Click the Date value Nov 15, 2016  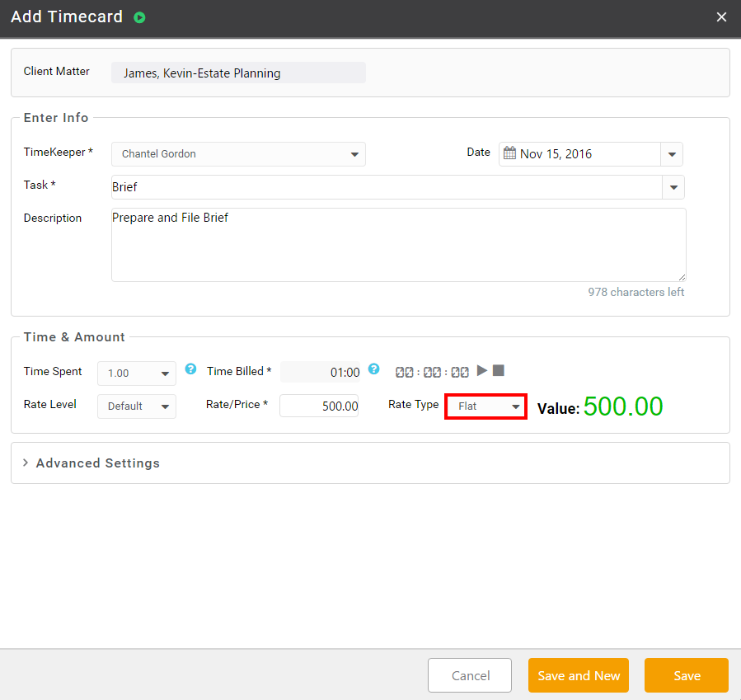coord(556,154)
